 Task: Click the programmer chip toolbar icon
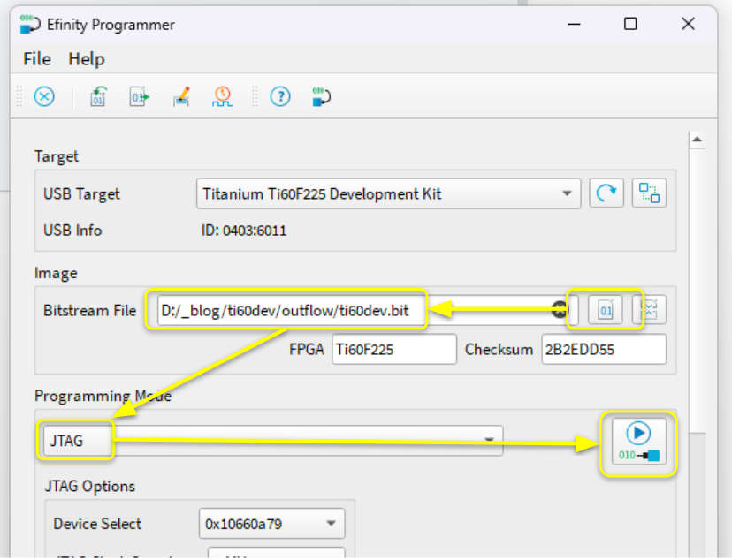[x=321, y=96]
